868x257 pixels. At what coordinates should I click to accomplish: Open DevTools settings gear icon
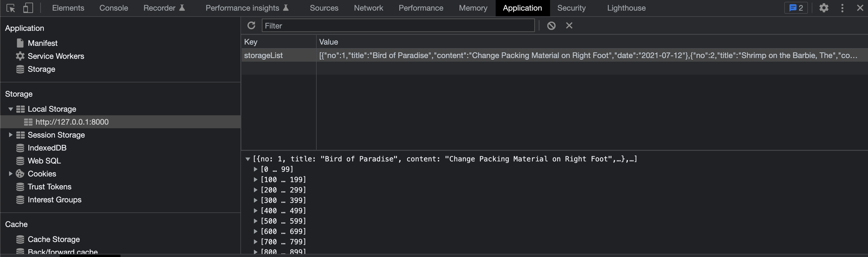[x=824, y=8]
